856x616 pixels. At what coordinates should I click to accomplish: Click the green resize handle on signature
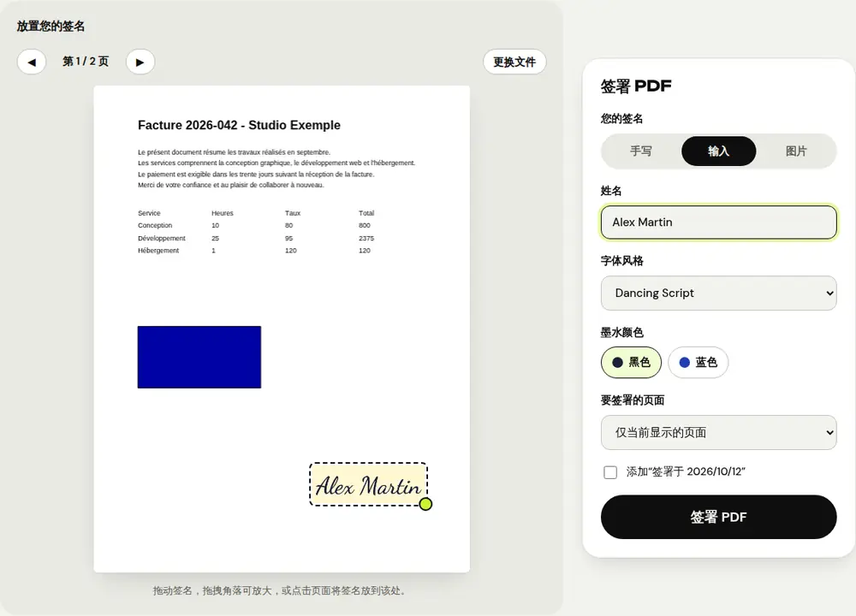point(425,504)
